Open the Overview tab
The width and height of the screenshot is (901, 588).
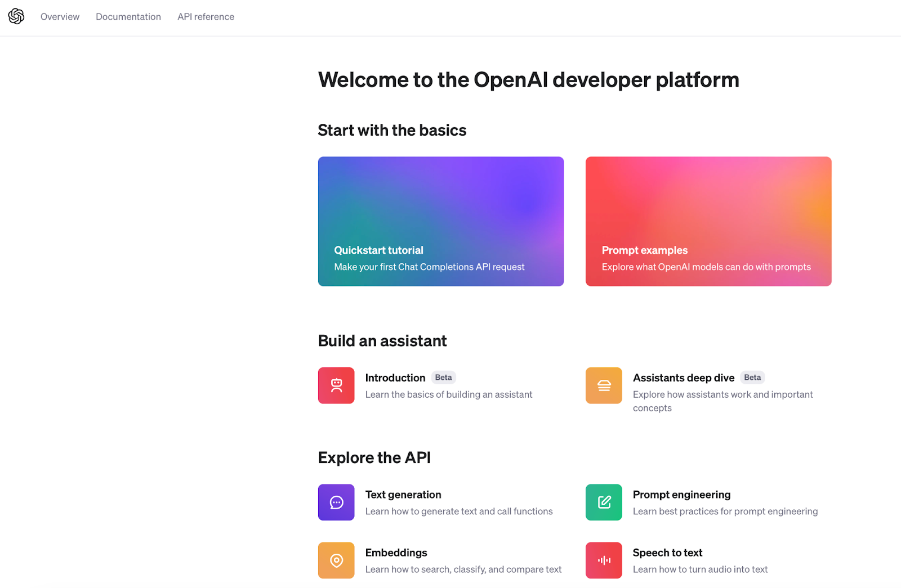click(60, 17)
